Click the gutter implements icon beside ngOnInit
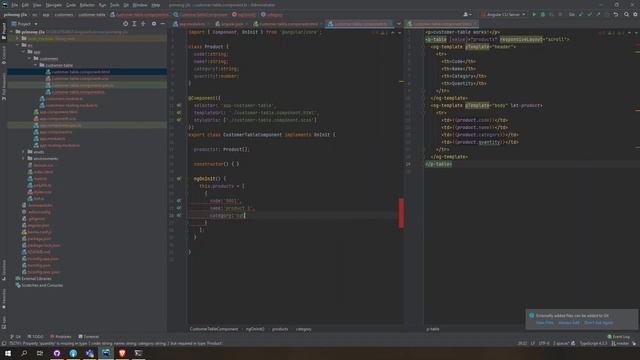This screenshot has height=360, width=640. click(x=179, y=179)
